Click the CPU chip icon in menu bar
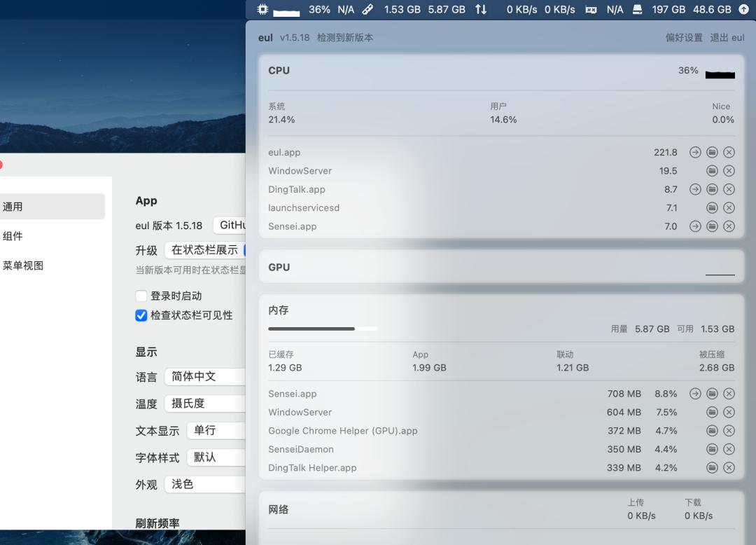This screenshot has height=545, width=756. click(262, 9)
